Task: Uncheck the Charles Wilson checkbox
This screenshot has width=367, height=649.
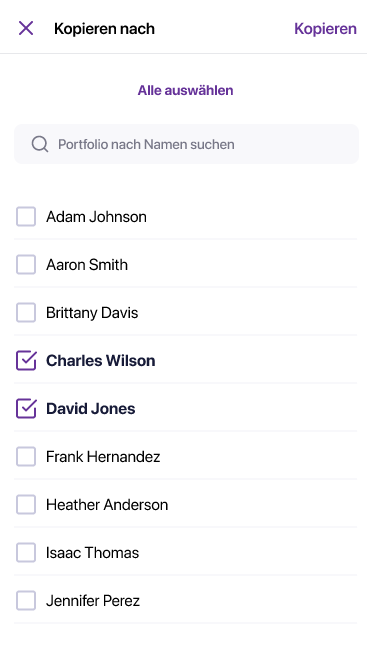Action: (x=26, y=361)
